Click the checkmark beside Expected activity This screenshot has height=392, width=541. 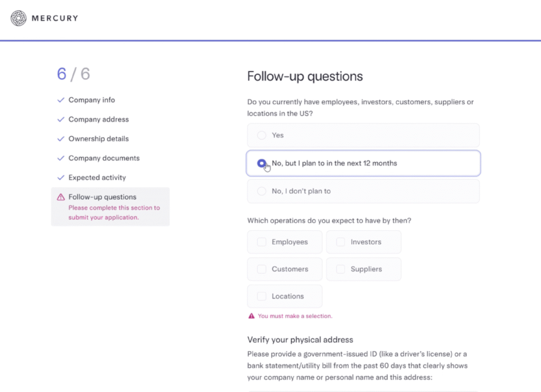coord(61,178)
